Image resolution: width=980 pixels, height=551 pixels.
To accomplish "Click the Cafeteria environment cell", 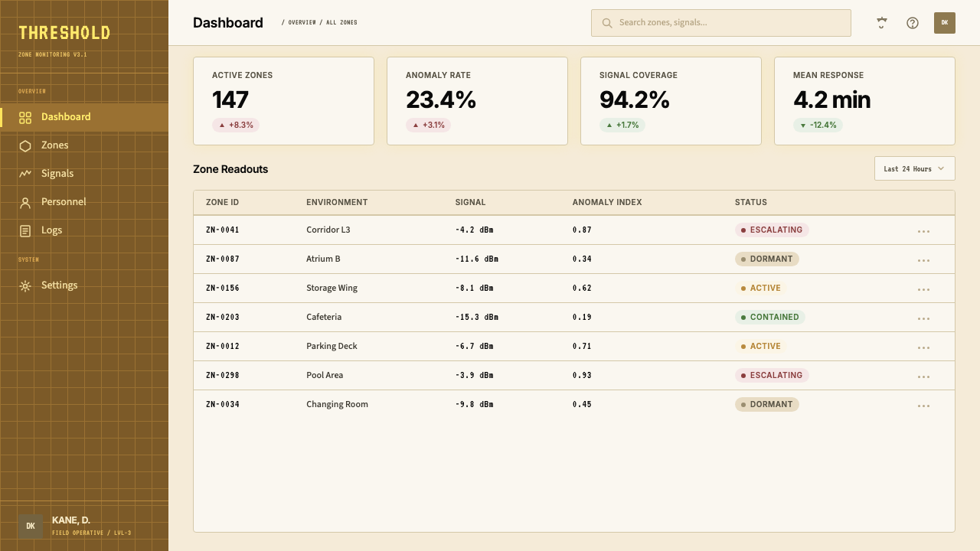I will click(324, 318).
